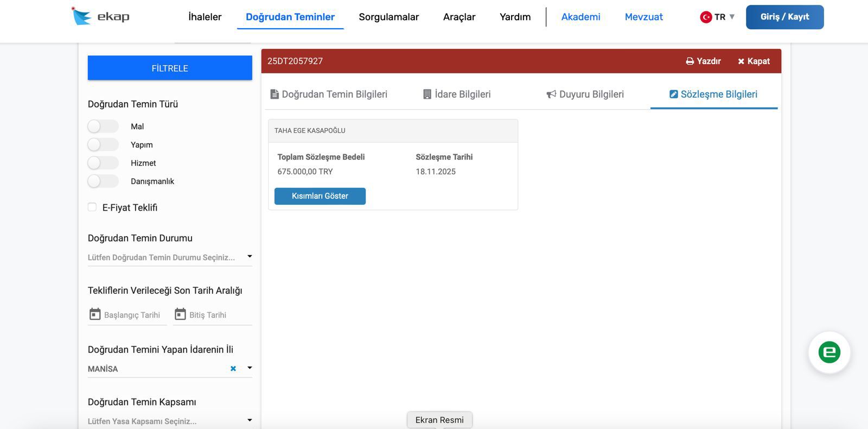
Task: Click the ekap logo icon
Action: 81,16
